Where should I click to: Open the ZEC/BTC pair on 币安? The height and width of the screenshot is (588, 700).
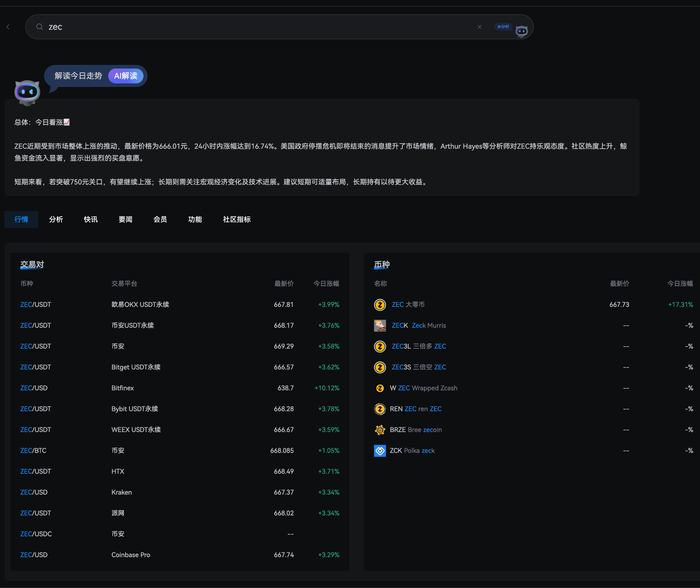[x=33, y=450]
